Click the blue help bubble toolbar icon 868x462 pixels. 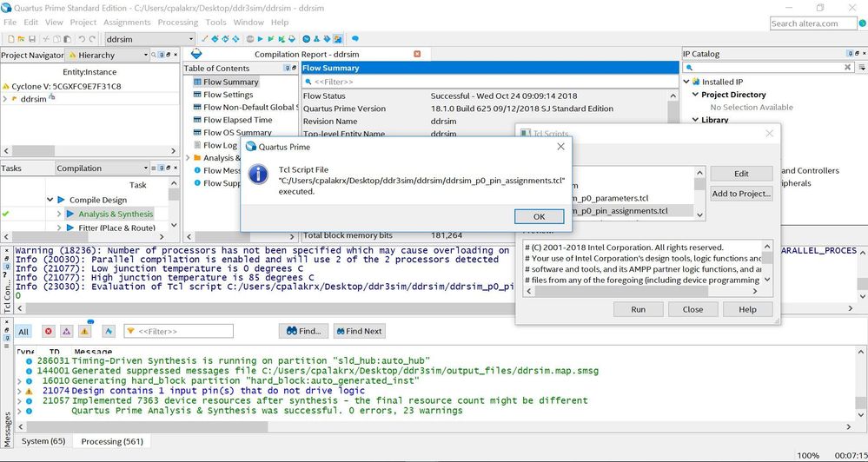355,39
